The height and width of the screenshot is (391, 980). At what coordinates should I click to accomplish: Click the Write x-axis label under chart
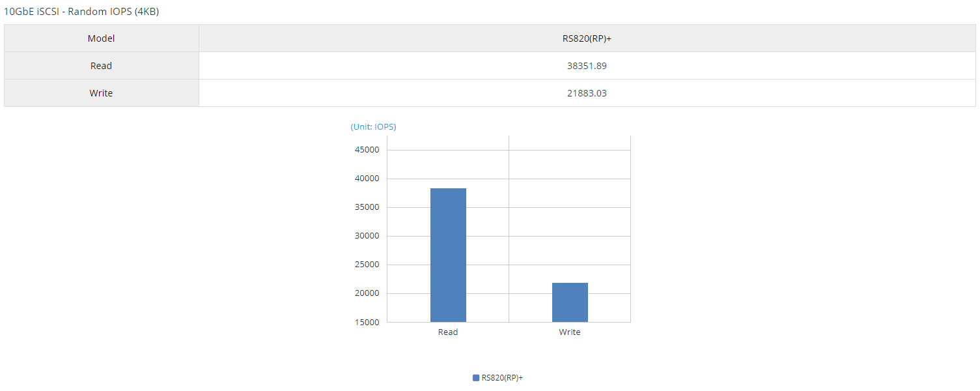[570, 332]
